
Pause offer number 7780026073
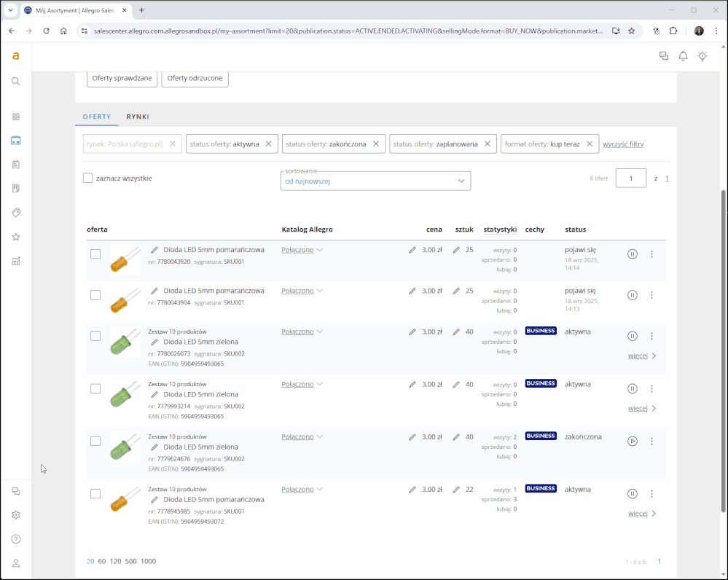(x=633, y=336)
